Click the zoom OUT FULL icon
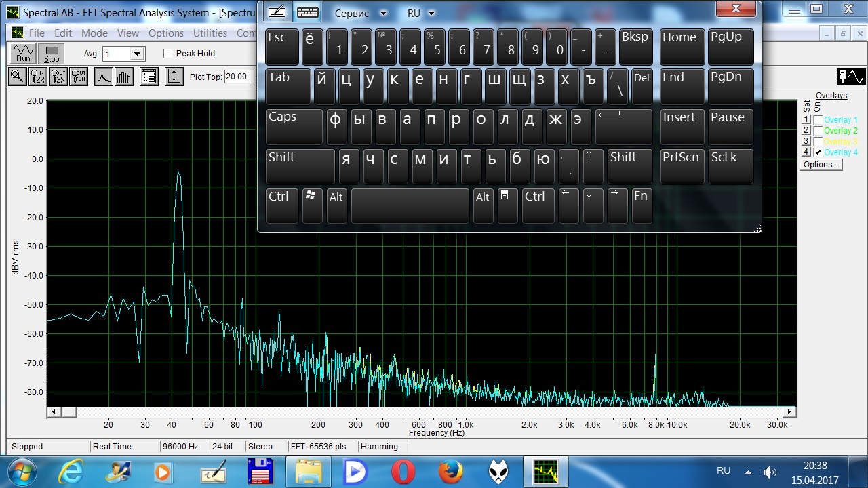The height and width of the screenshot is (488, 868). (x=79, y=77)
